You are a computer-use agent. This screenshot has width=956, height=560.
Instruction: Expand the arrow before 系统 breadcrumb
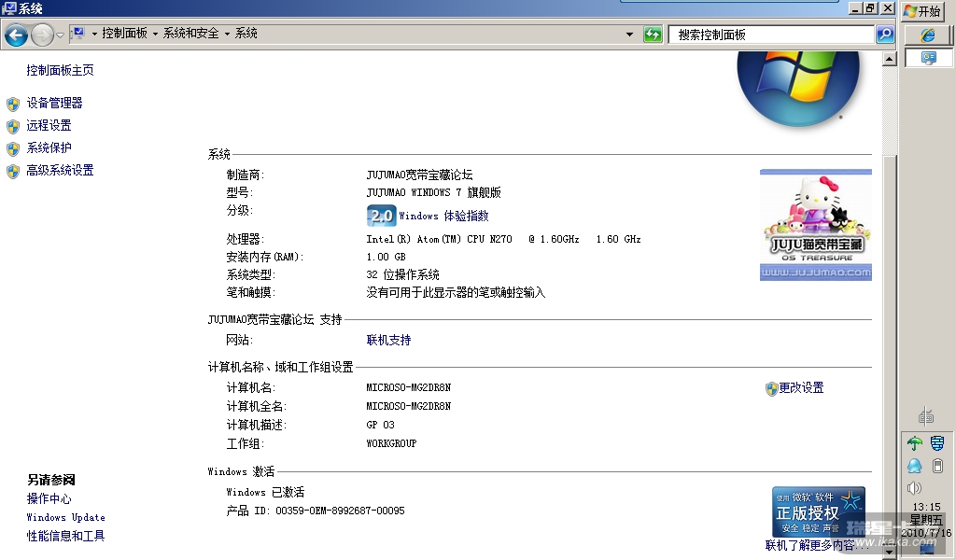[x=228, y=35]
